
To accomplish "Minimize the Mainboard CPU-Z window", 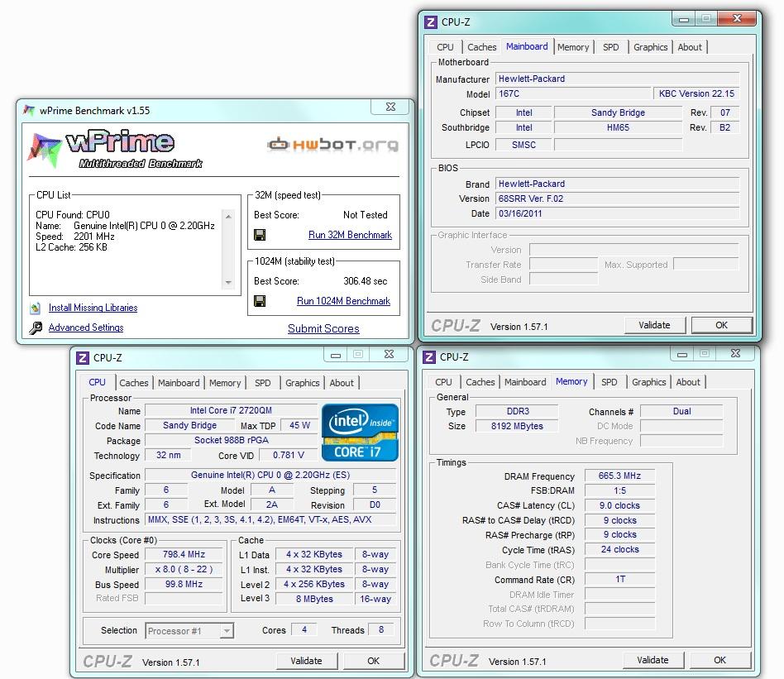I will click(x=683, y=19).
